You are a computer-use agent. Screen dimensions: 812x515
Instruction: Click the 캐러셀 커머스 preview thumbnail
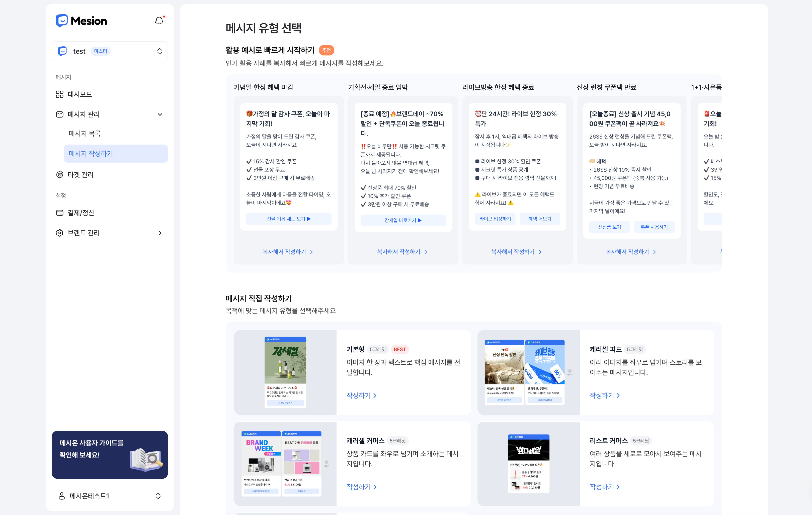285,464
